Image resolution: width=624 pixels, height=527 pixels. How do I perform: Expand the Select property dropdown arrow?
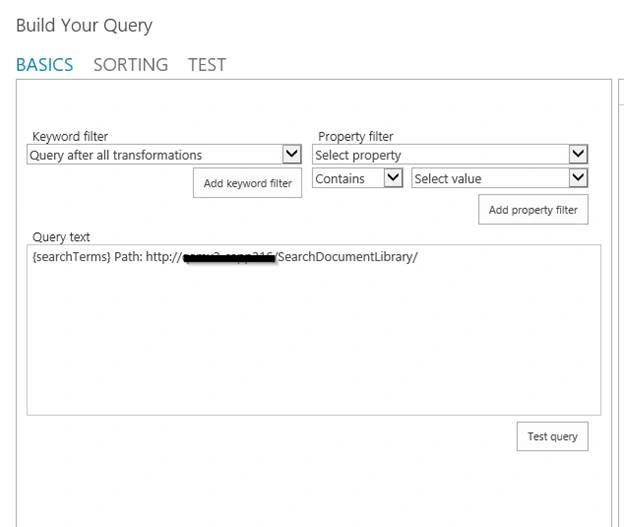(578, 154)
